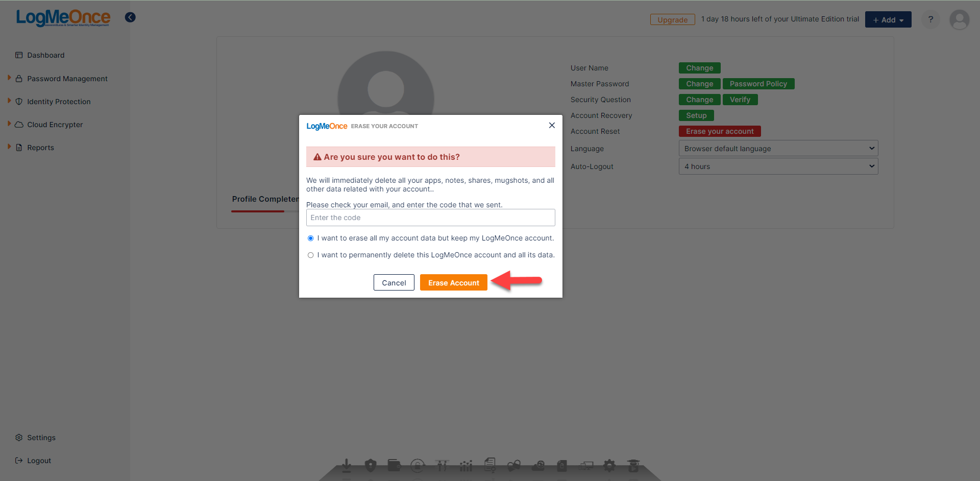The height and width of the screenshot is (481, 980).
Task: Open Identity Protection menu item
Action: 59,102
